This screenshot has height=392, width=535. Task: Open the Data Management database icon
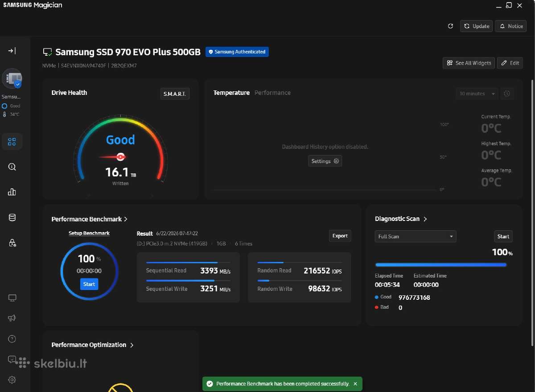(x=12, y=217)
